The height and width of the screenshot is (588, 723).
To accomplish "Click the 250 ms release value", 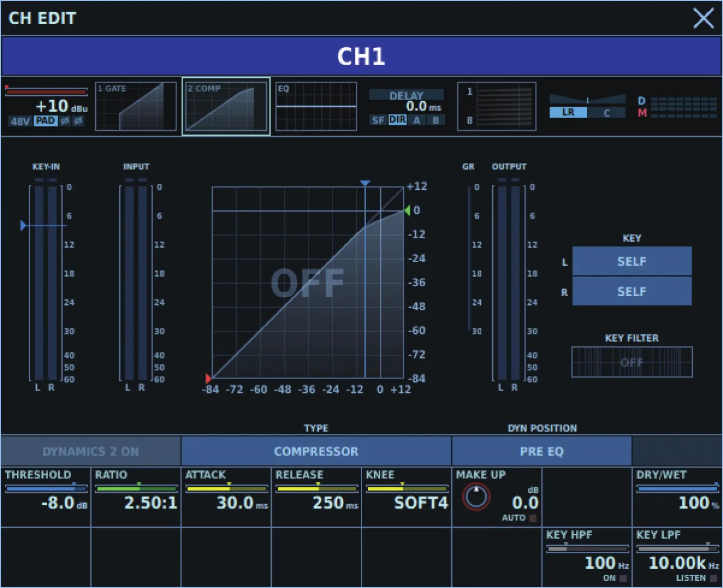I will pos(335,503).
